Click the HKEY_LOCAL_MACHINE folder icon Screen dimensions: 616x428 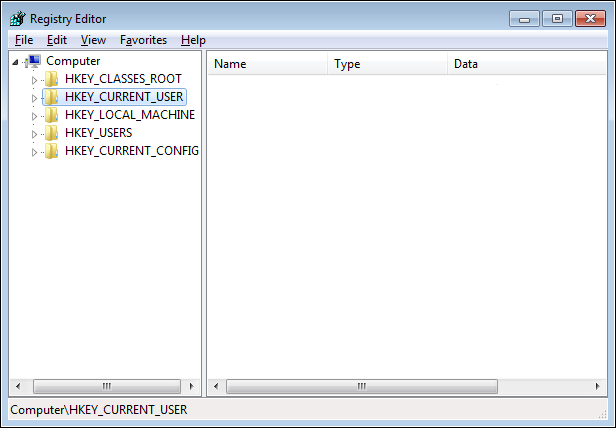coord(52,115)
